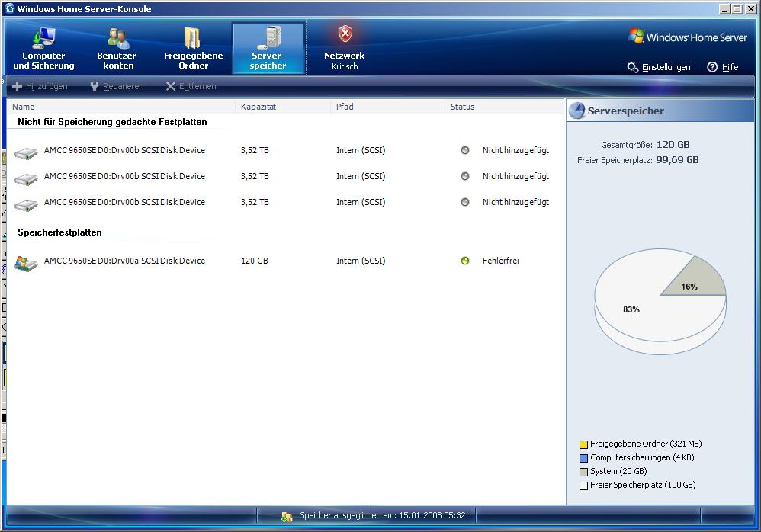The width and height of the screenshot is (761, 532).
Task: Minimize the Windows Home Server-Konsole window
Action: click(724, 8)
